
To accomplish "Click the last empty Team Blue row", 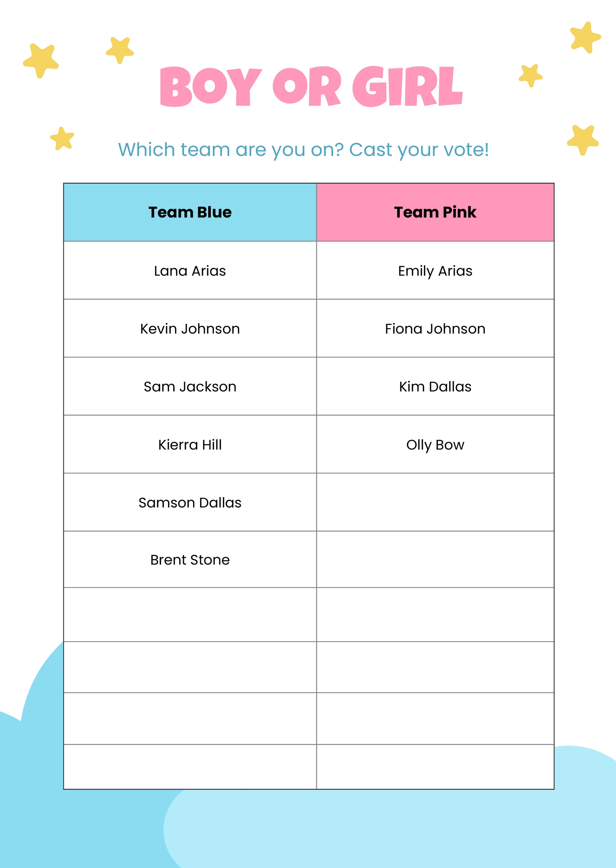I will 190,767.
